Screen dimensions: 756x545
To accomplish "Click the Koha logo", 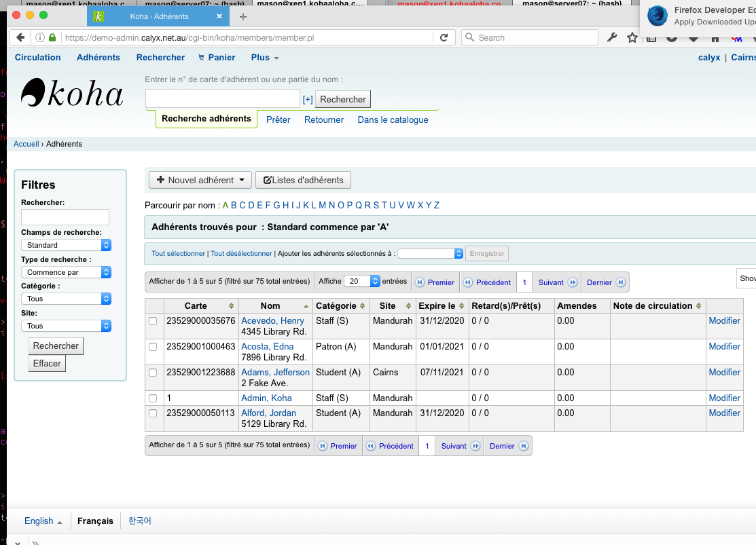I will 72,94.
